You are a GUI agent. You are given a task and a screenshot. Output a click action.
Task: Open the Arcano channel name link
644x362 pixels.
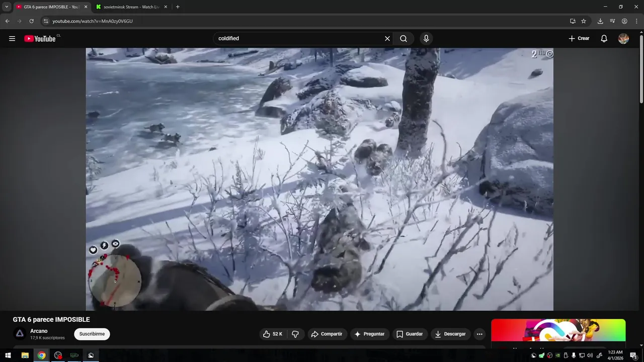[39, 331]
